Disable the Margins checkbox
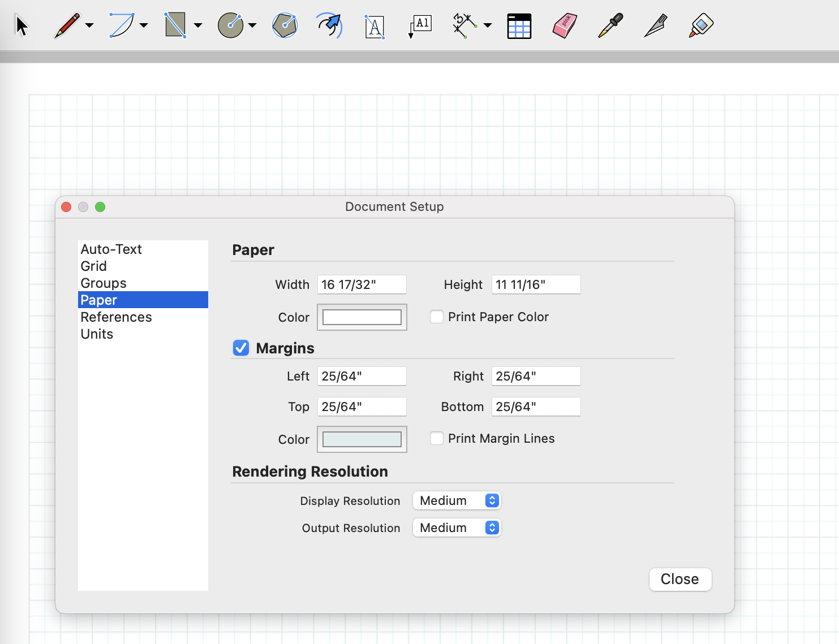The image size is (839, 644). click(x=241, y=348)
